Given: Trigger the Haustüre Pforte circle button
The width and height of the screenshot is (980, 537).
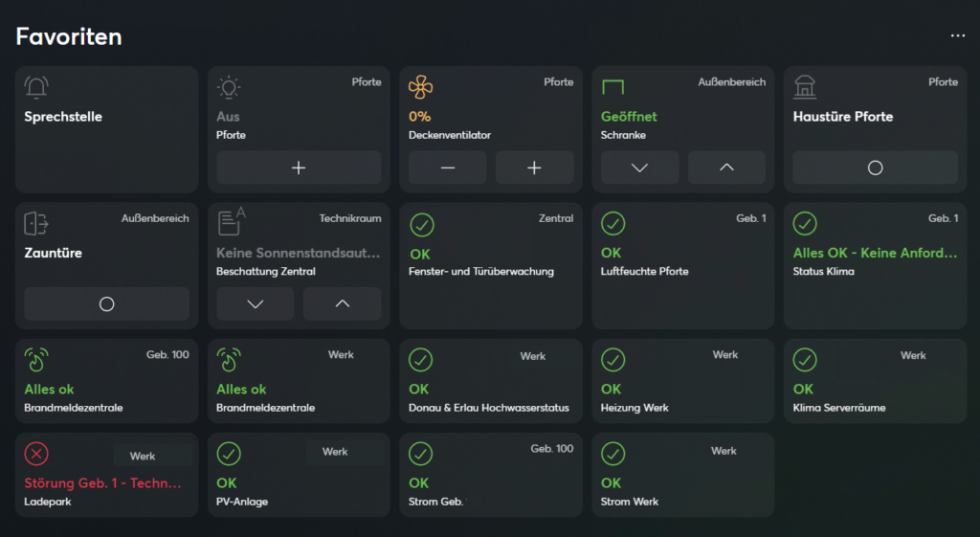Looking at the screenshot, I should pyautogui.click(x=875, y=168).
